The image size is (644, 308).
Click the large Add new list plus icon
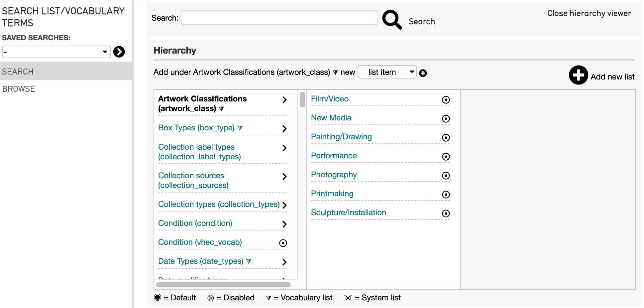(578, 75)
